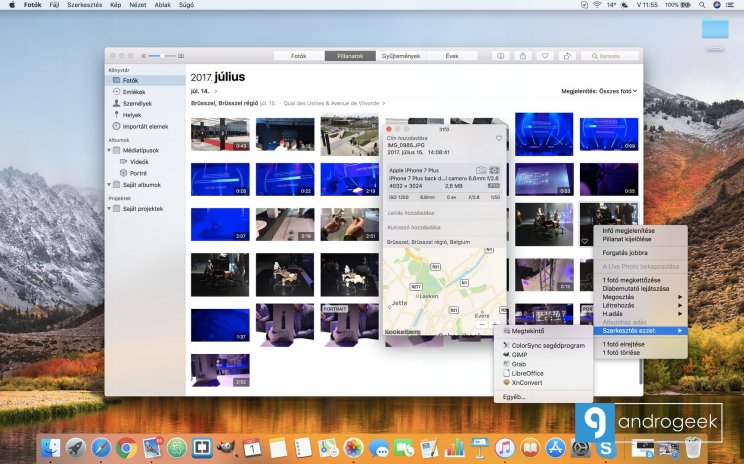This screenshot has width=744, height=464.
Task: Open Portré album in the sidebar
Action: (x=138, y=173)
